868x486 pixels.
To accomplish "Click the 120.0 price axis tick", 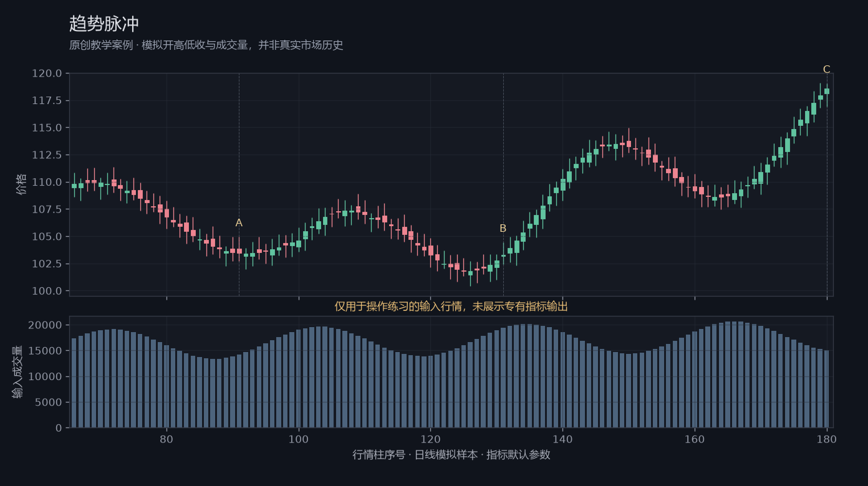I will pyautogui.click(x=47, y=74).
